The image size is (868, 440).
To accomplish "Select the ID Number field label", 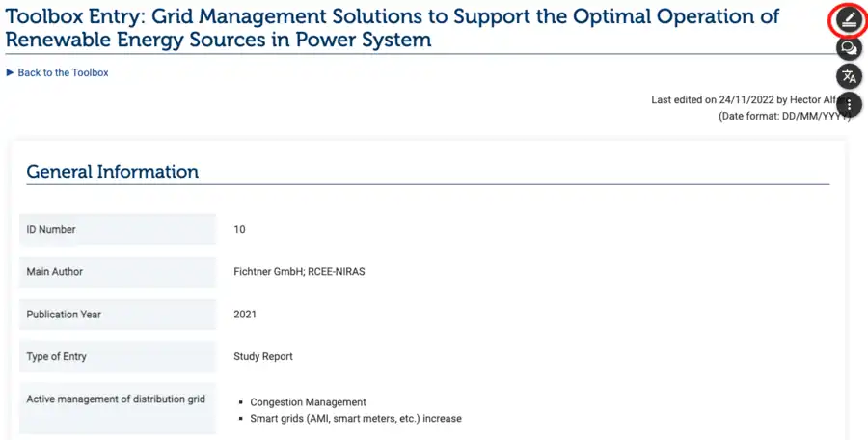I will (x=51, y=230).
